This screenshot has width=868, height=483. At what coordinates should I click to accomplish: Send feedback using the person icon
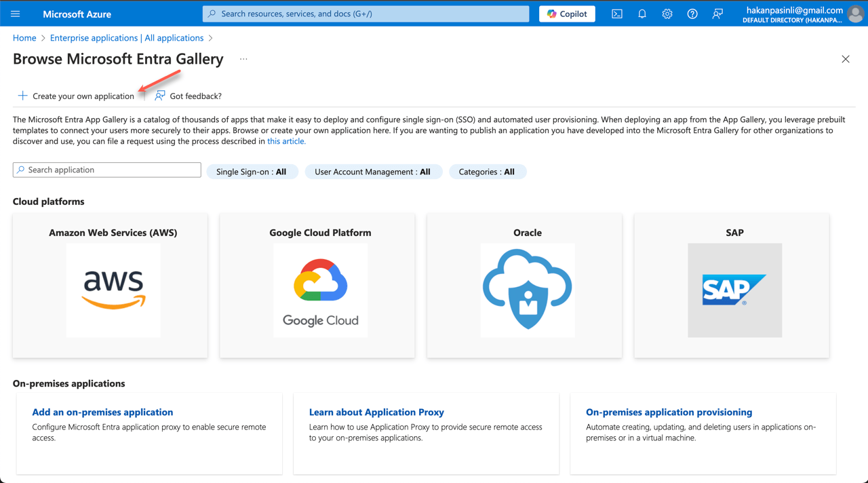coord(717,14)
